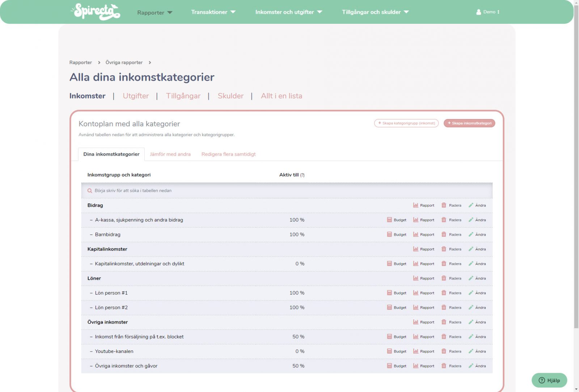Delete Lön person #1 using trash icon
The height and width of the screenshot is (392, 579).
(444, 293)
